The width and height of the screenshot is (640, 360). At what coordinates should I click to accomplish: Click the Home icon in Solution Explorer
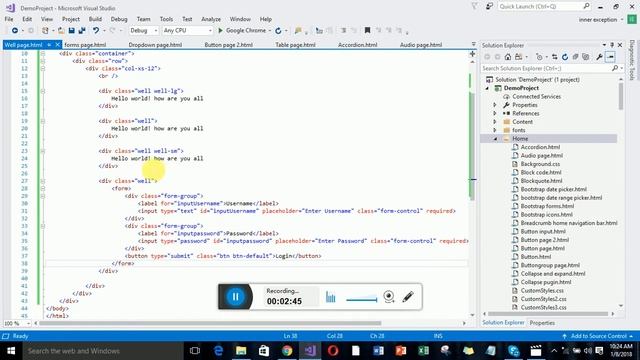(x=507, y=57)
